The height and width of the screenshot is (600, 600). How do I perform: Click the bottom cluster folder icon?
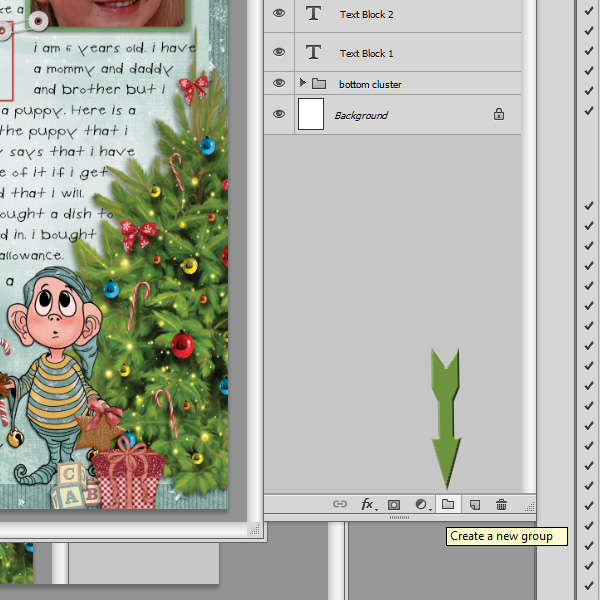pyautogui.click(x=319, y=83)
